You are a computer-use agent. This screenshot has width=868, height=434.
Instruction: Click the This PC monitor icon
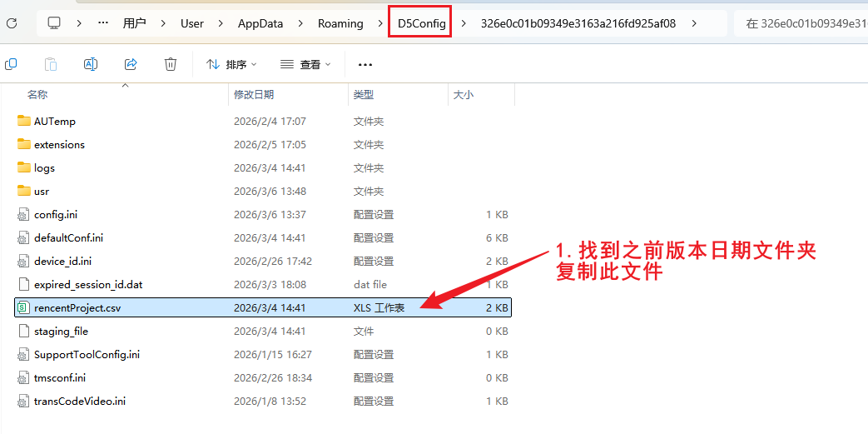click(54, 23)
